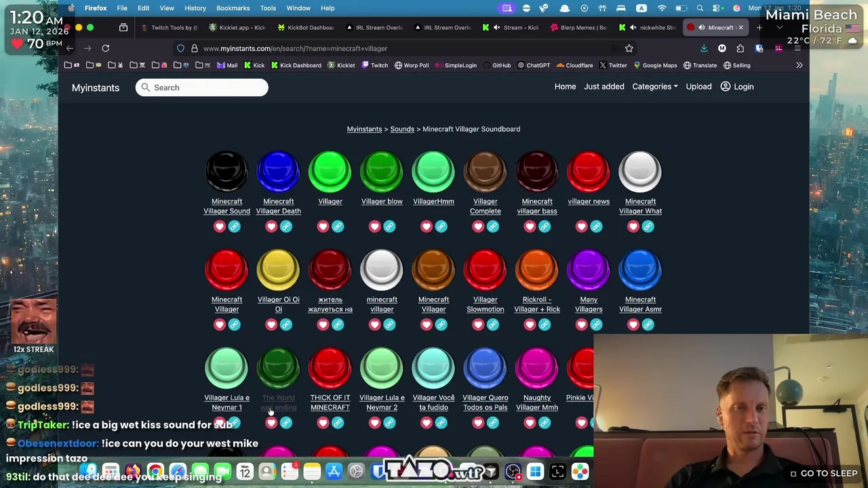Play the blue Minecraft Villager Asmr button
Viewport: 868px width, 488px height.
click(640, 270)
